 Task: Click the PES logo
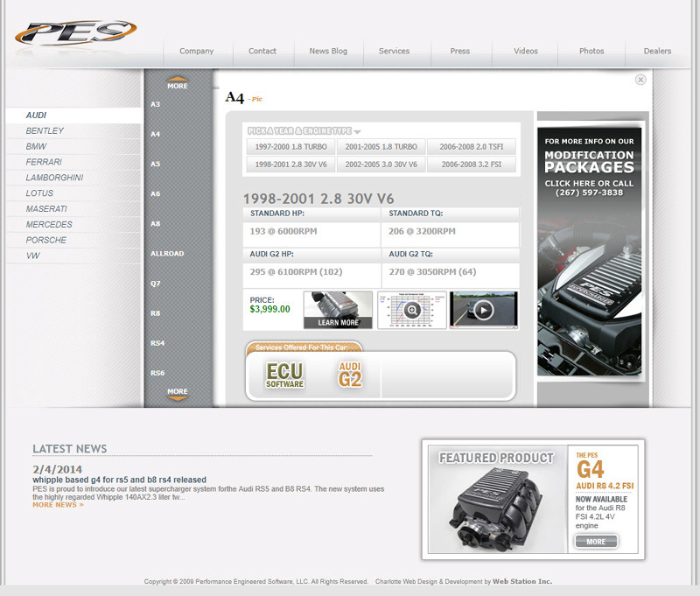point(75,32)
